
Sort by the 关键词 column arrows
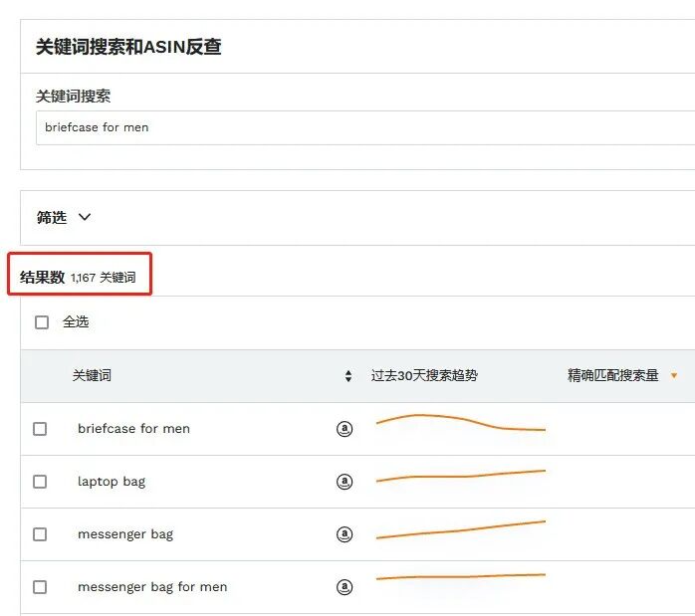tap(348, 376)
